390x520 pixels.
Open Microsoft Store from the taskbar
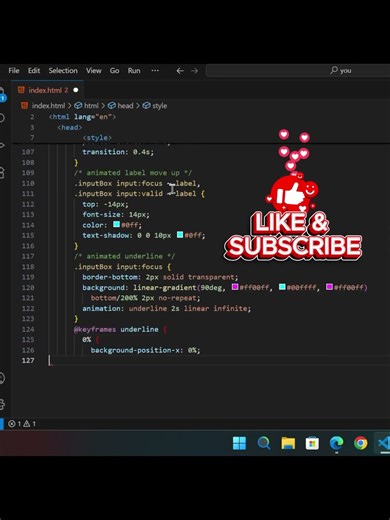[312, 443]
